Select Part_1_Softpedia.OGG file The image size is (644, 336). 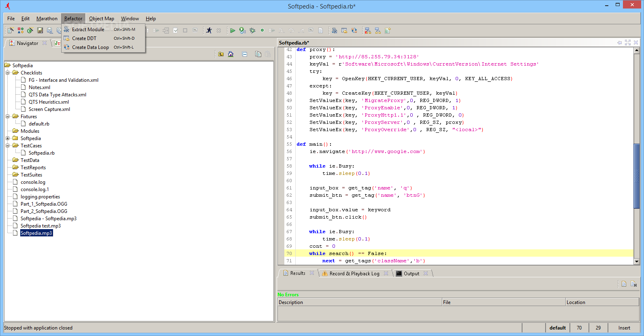pos(44,204)
